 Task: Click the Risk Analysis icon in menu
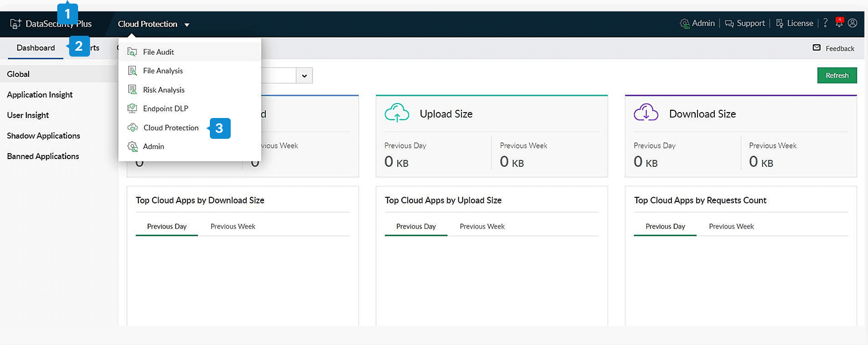(132, 90)
